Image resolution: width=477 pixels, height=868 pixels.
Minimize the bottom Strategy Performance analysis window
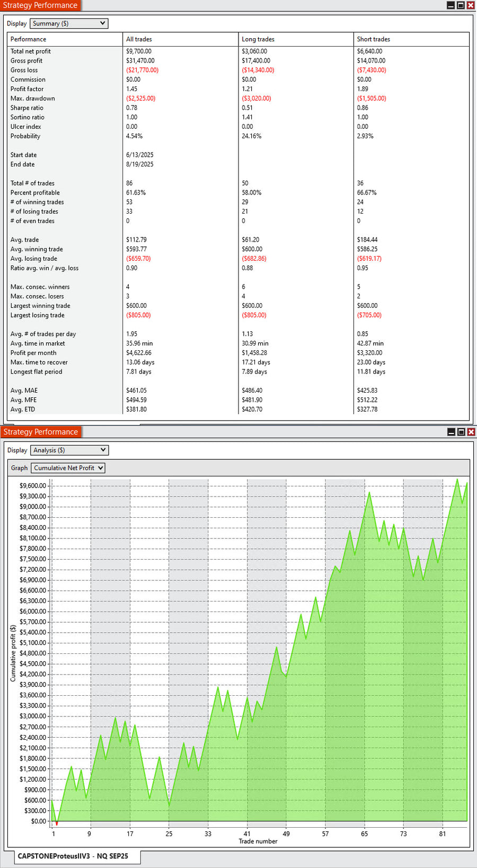452,432
